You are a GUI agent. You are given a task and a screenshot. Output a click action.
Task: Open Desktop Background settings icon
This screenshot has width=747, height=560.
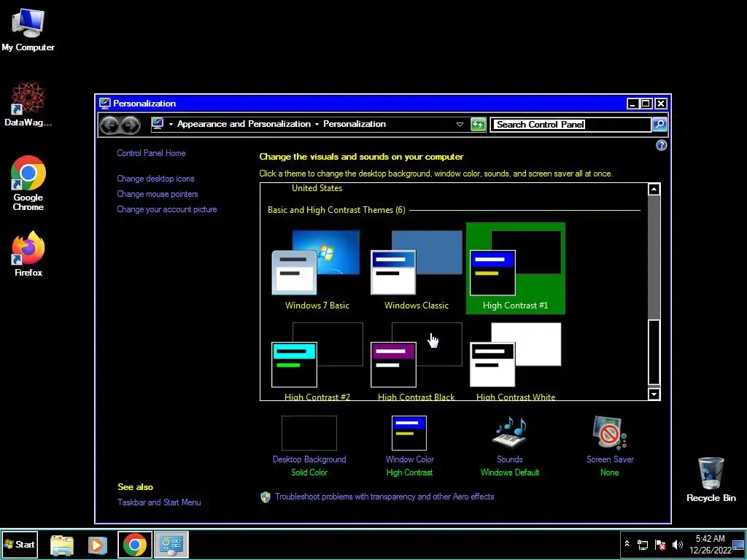(x=309, y=433)
